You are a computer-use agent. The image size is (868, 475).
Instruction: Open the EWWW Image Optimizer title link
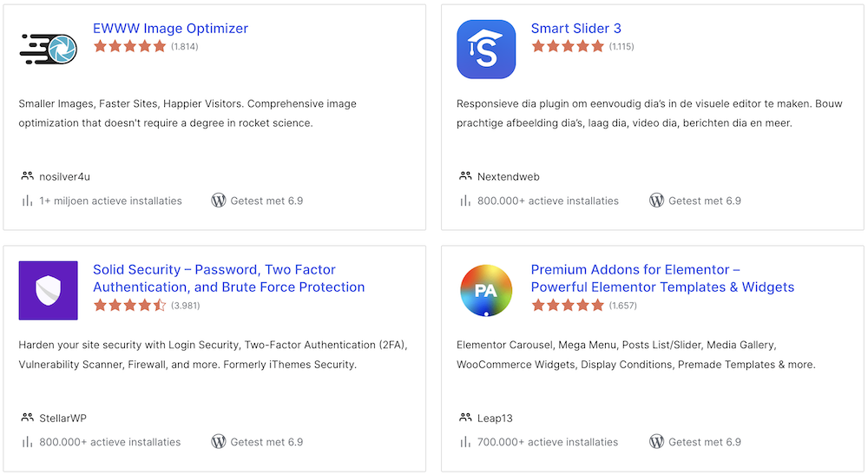[170, 29]
